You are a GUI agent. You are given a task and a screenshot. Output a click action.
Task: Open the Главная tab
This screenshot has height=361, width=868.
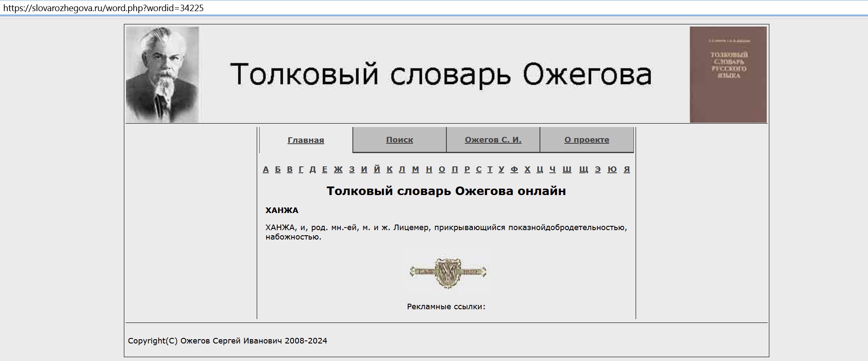point(306,140)
